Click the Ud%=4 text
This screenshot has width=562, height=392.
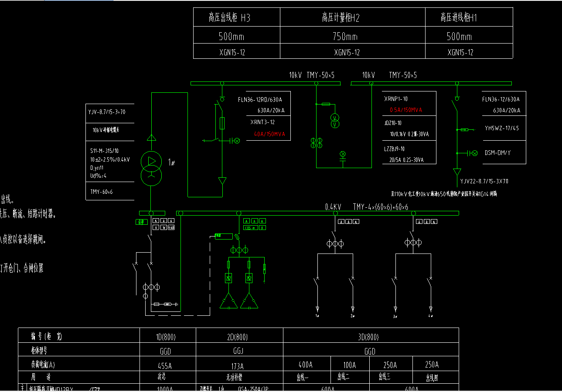pos(98,176)
